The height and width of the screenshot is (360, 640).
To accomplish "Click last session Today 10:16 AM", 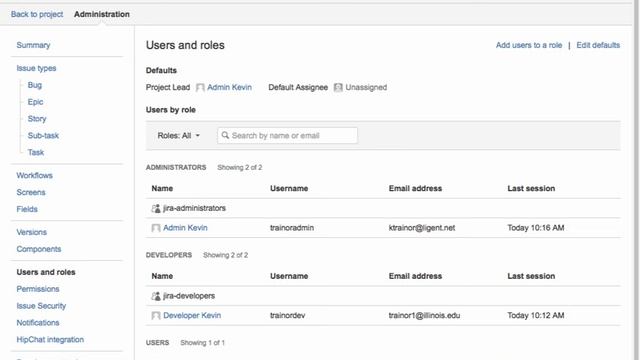I will click(x=536, y=228).
